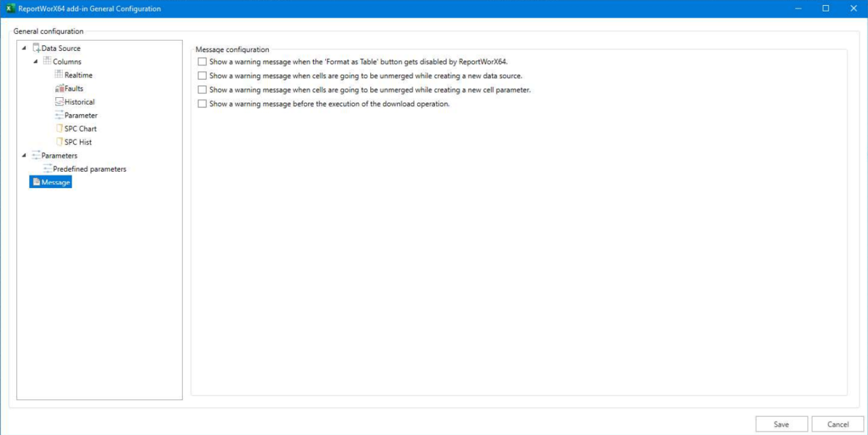Open the Historical columns settings

point(58,102)
